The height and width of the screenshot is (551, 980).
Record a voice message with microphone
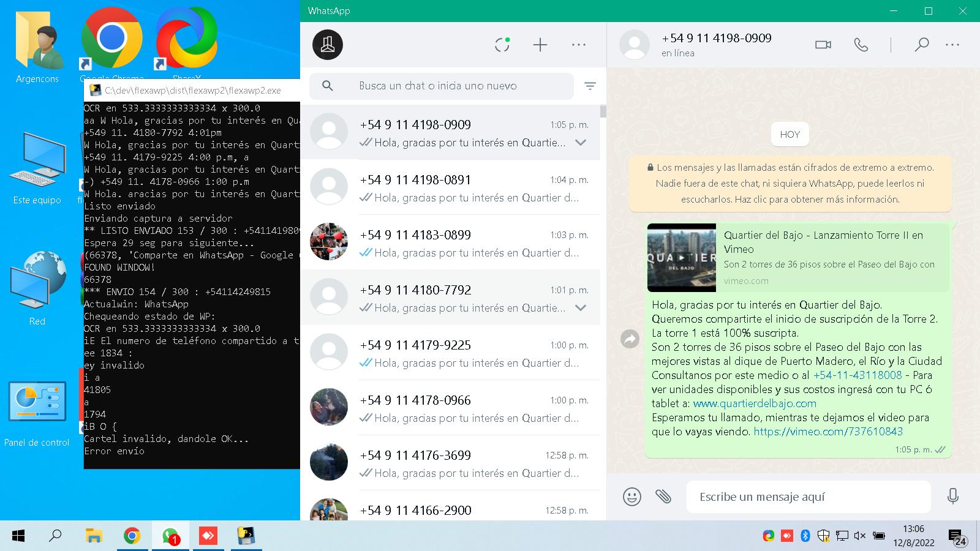(953, 496)
